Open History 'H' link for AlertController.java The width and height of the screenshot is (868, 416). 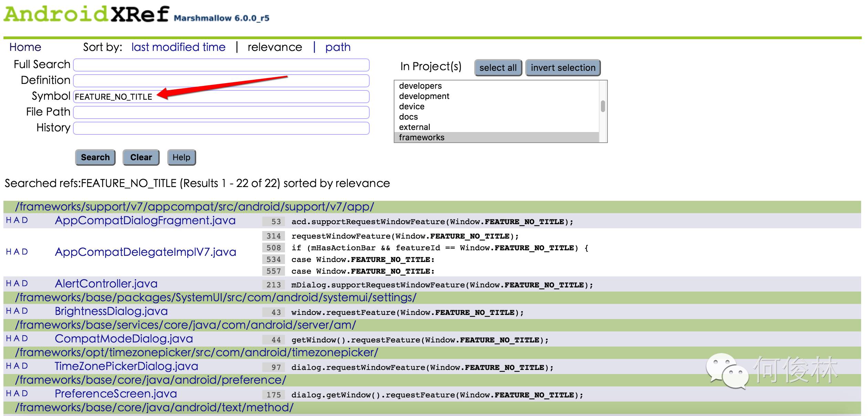pyautogui.click(x=9, y=284)
